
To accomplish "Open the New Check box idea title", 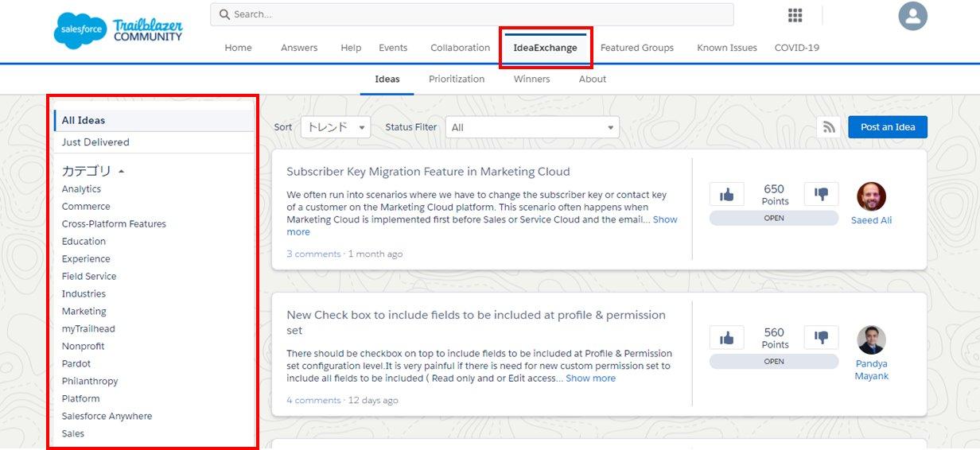I will click(476, 323).
